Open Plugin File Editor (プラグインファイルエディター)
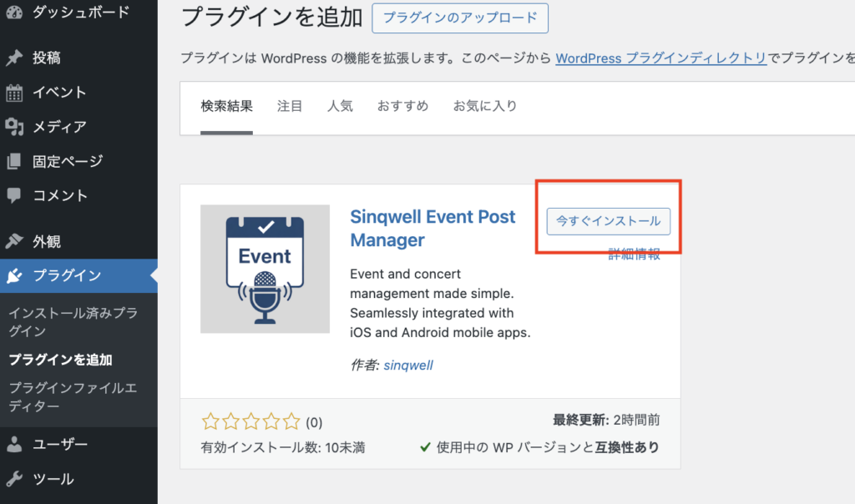 [x=72, y=397]
